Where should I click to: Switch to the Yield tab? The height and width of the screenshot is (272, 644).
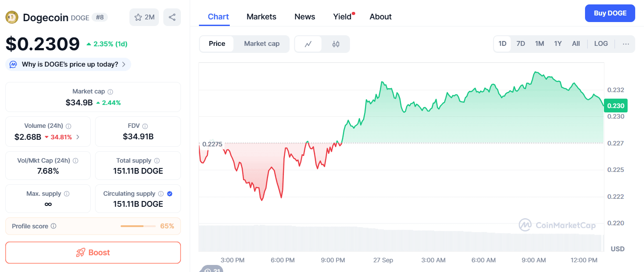click(x=342, y=17)
